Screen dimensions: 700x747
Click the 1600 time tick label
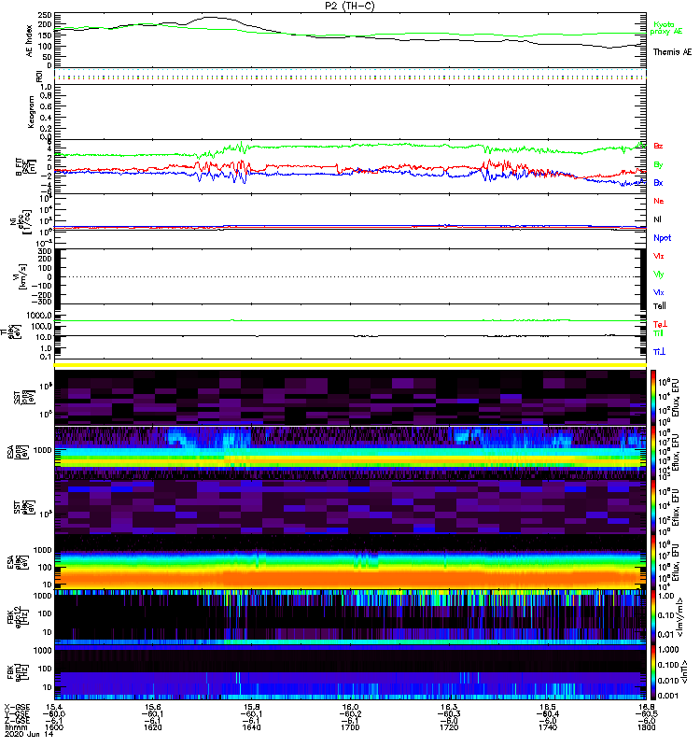coord(54,727)
